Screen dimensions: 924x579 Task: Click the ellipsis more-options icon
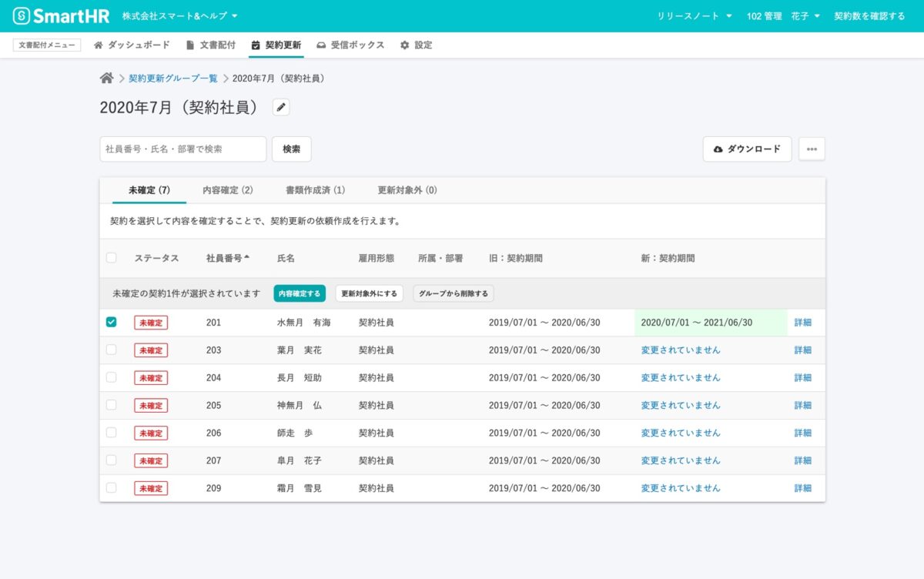click(x=811, y=149)
